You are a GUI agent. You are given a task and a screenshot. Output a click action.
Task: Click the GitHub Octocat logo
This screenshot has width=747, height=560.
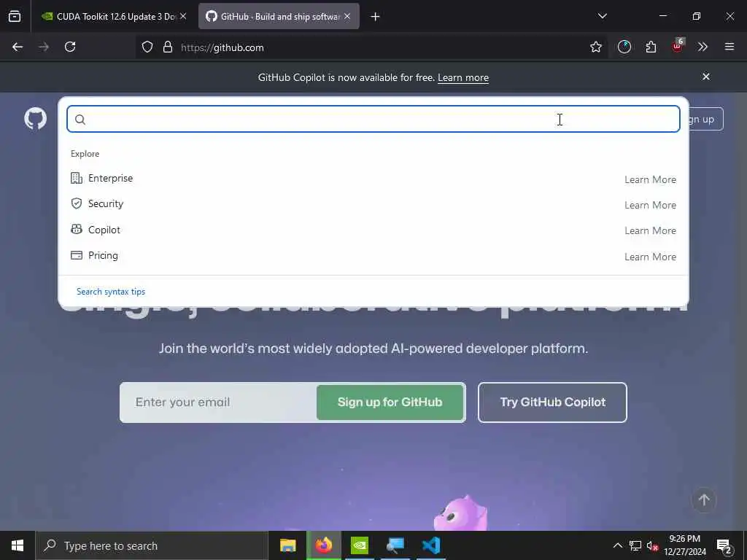(35, 119)
